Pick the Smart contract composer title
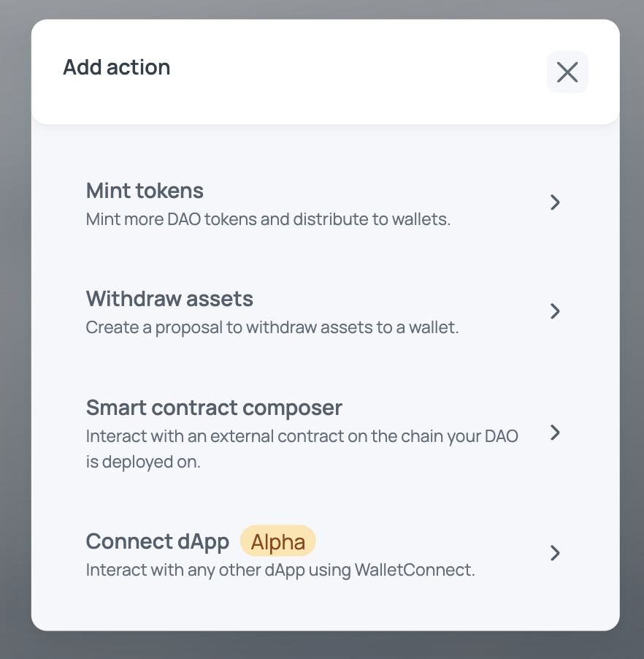 tap(214, 407)
